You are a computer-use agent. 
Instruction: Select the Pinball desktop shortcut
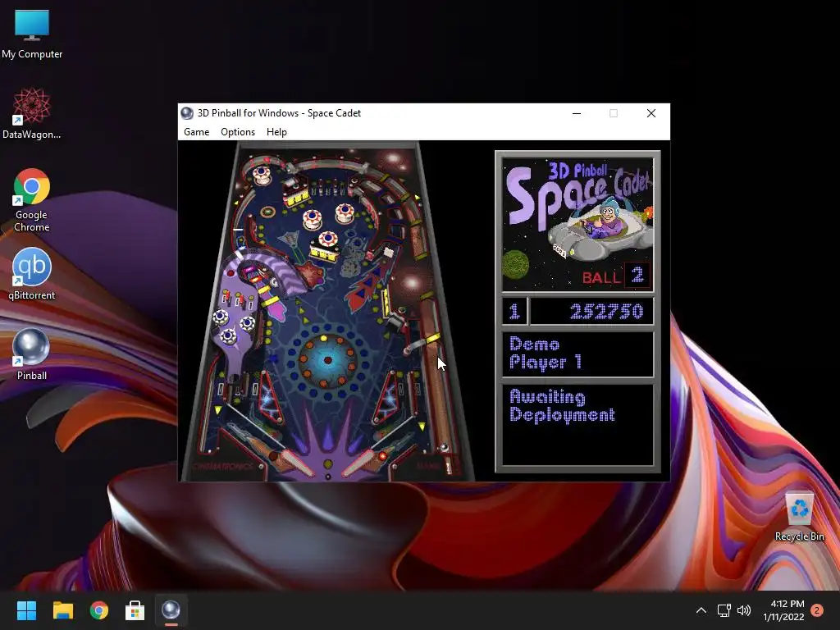point(32,354)
